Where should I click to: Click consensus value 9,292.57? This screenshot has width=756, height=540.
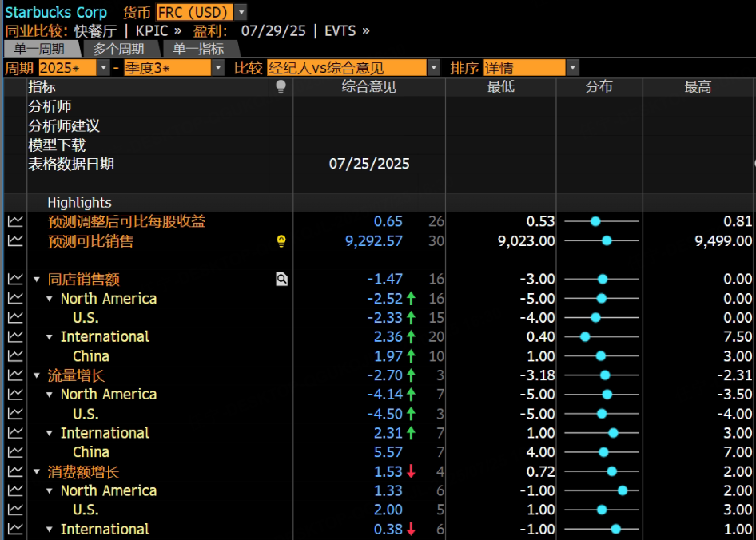pos(374,241)
